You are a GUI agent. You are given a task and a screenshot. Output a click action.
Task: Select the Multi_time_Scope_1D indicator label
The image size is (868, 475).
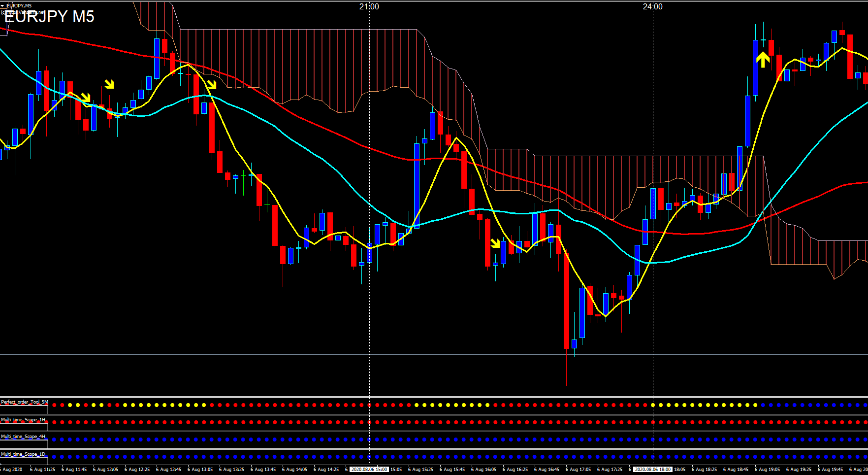point(23,454)
